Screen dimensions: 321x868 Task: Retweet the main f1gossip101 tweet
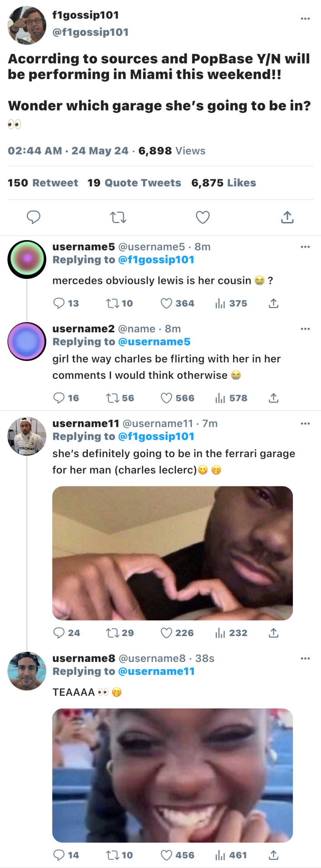[x=118, y=217]
